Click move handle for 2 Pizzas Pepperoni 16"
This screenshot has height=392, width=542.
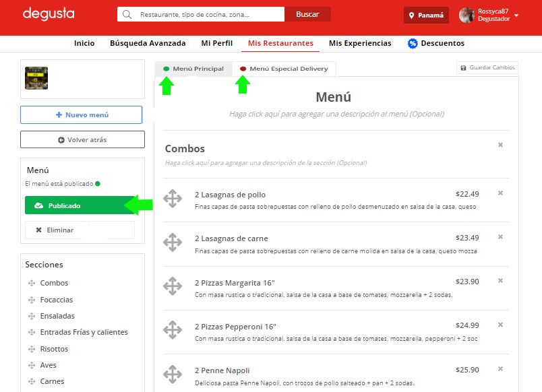click(173, 330)
